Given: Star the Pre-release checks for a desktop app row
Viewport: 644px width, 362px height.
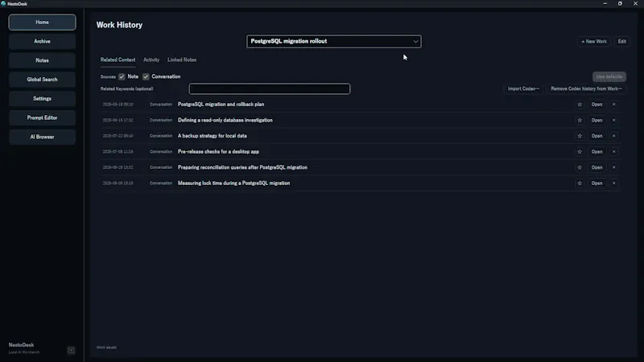Looking at the screenshot, I should pos(580,152).
